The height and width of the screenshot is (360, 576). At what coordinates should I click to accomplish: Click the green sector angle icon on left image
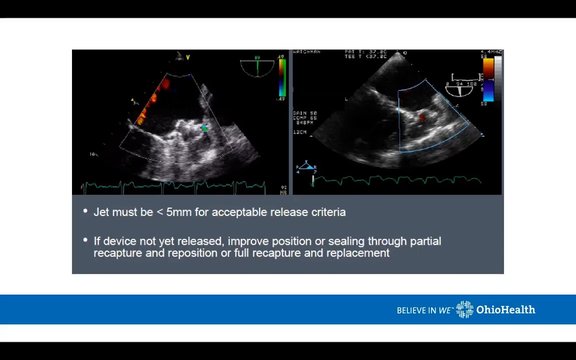click(258, 67)
